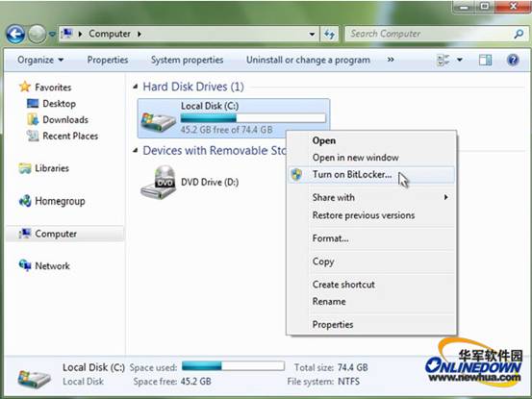
Task: Click the Recent Places icon
Action: click(33, 136)
